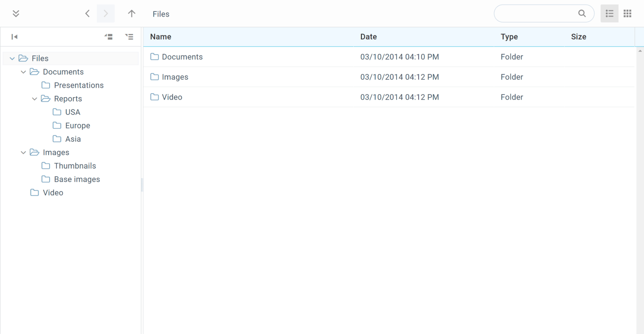
Task: Collapse the Documents tree branch chevron
Action: click(23, 72)
